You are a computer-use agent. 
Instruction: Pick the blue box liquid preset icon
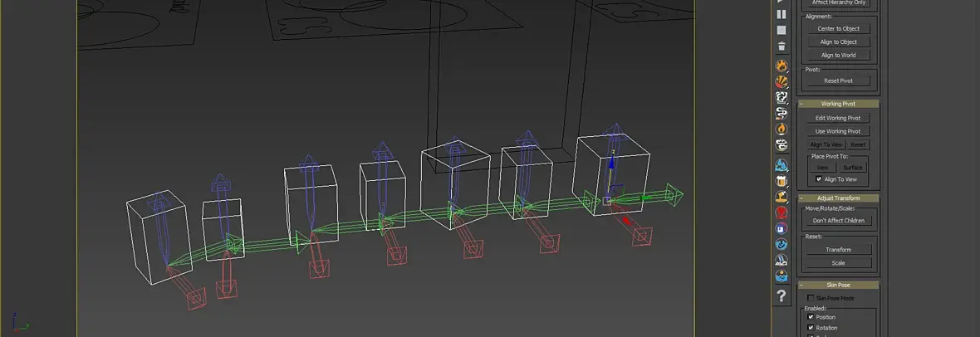782,228
